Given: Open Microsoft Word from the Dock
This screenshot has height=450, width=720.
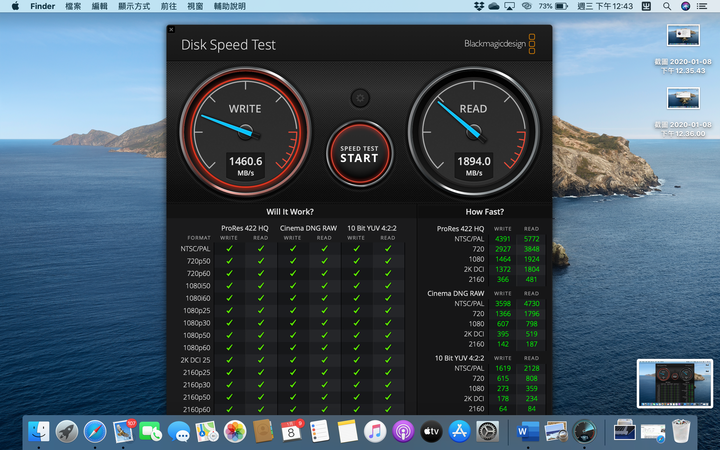Looking at the screenshot, I should [528, 431].
